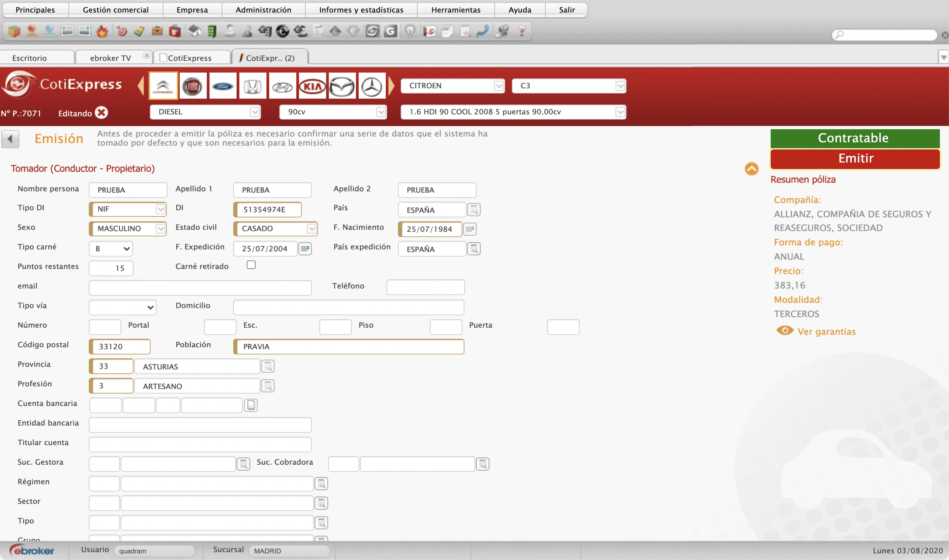The image size is (949, 560).
Task: Open the CITROEN make dropdown
Action: coord(452,86)
